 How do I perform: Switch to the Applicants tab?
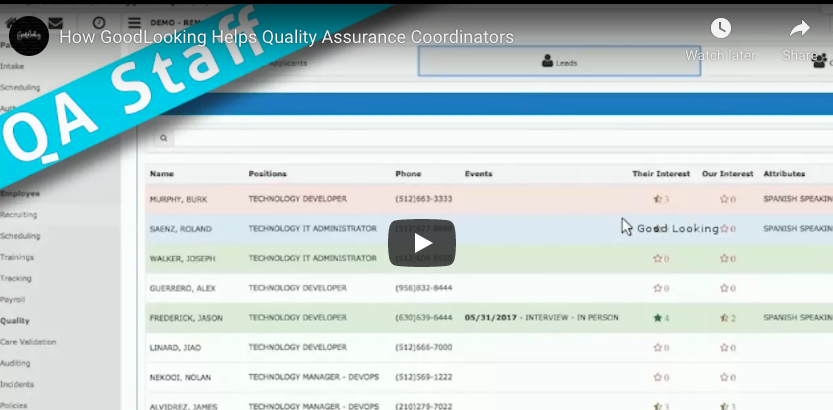pyautogui.click(x=288, y=63)
